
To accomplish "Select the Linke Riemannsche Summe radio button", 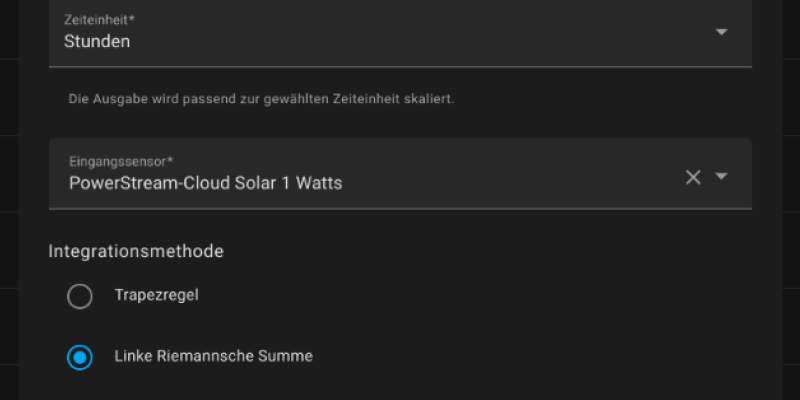I will point(80,357).
